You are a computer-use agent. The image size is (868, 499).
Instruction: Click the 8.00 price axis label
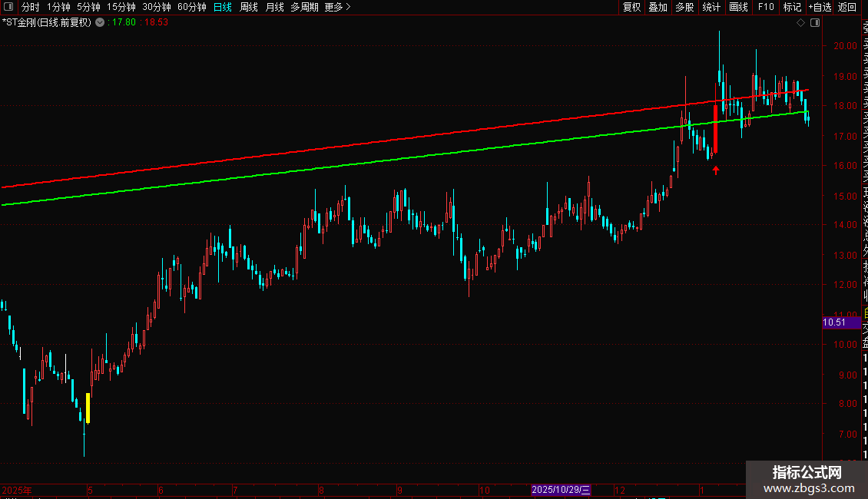847,404
